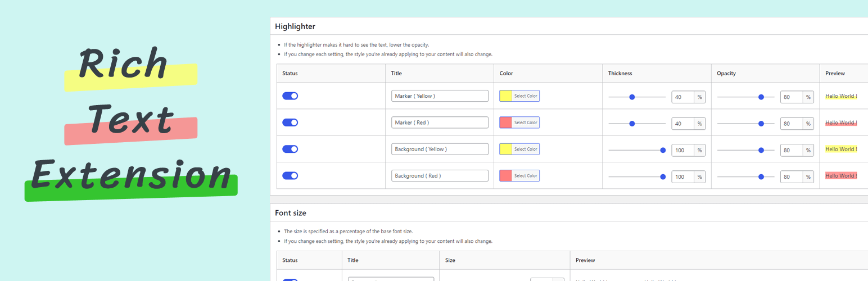Click Color column header in Highlighter table
The height and width of the screenshot is (281, 868).
click(507, 73)
